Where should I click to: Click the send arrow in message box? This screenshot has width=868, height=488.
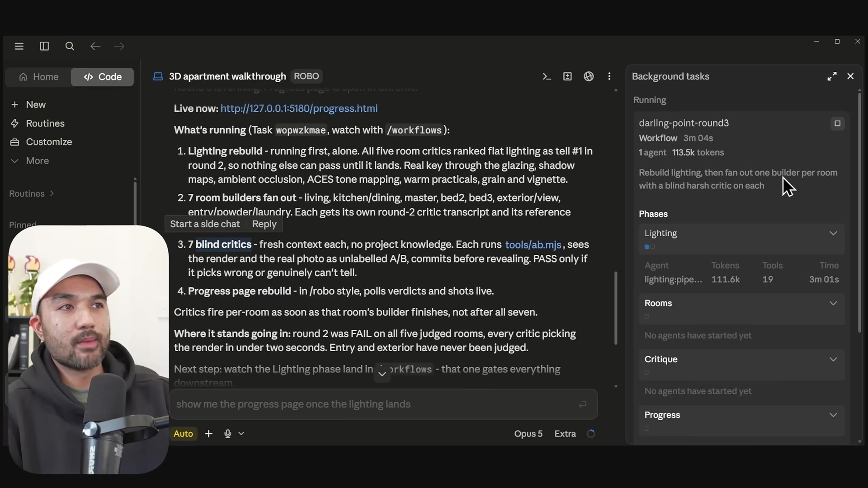coord(583,404)
